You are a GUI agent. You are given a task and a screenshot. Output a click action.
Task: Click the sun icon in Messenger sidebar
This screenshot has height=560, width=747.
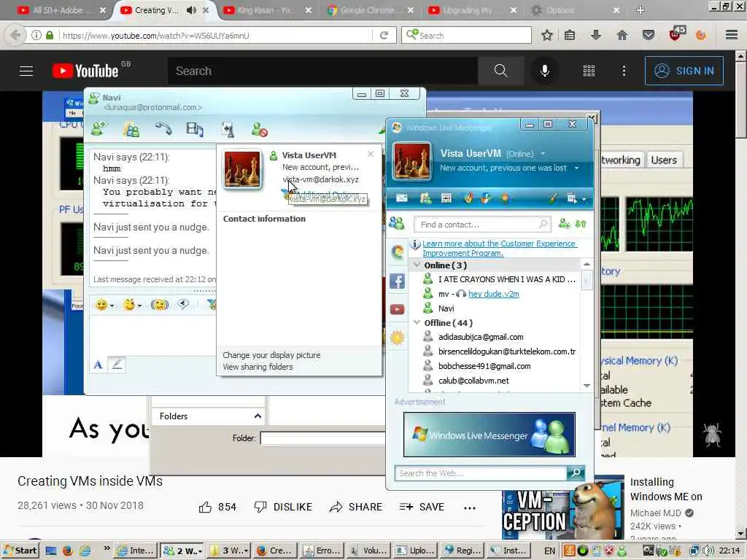coord(397,338)
